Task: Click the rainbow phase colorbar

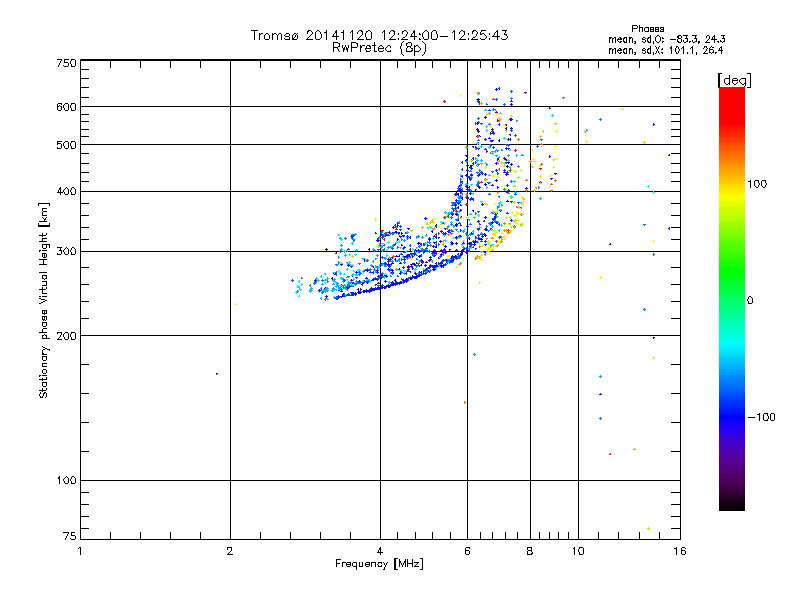Action: click(732, 298)
